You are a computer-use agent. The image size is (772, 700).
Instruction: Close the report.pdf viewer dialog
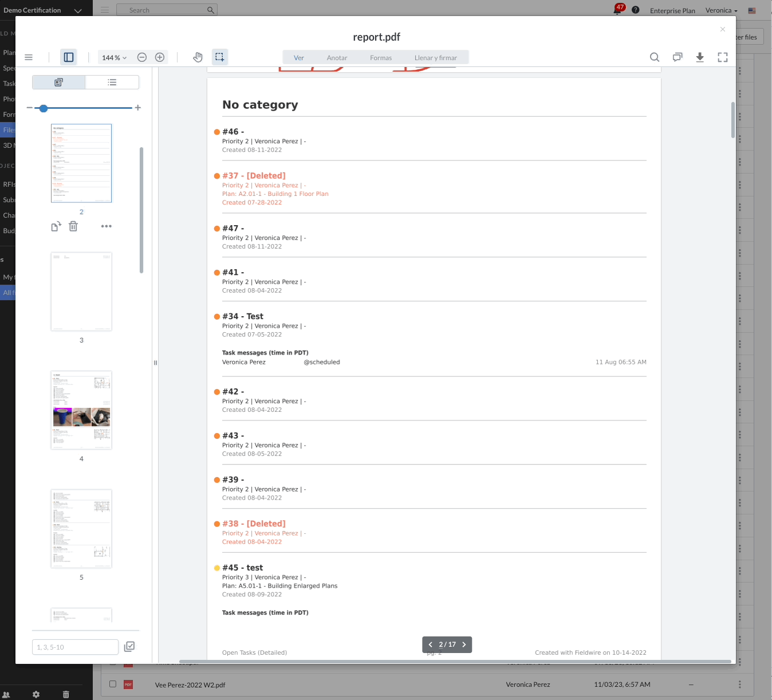(x=723, y=29)
